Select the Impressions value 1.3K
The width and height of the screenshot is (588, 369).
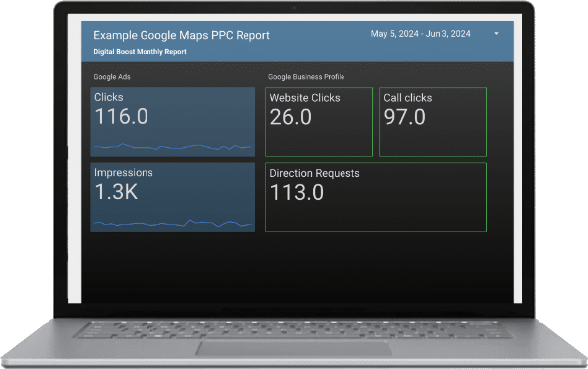point(116,192)
